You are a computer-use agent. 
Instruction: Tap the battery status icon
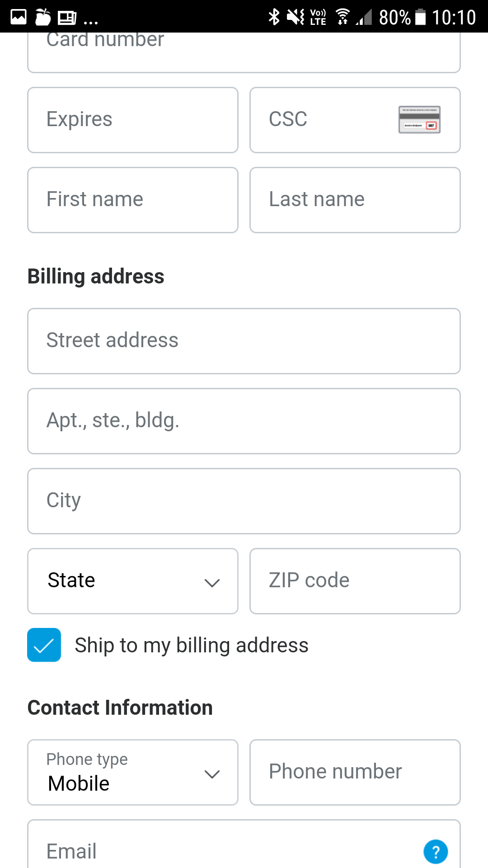tap(421, 17)
